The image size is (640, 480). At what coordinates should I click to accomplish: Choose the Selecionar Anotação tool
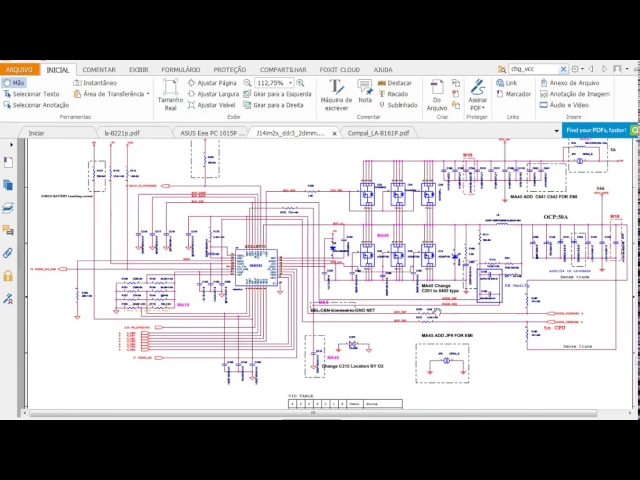coord(36,105)
